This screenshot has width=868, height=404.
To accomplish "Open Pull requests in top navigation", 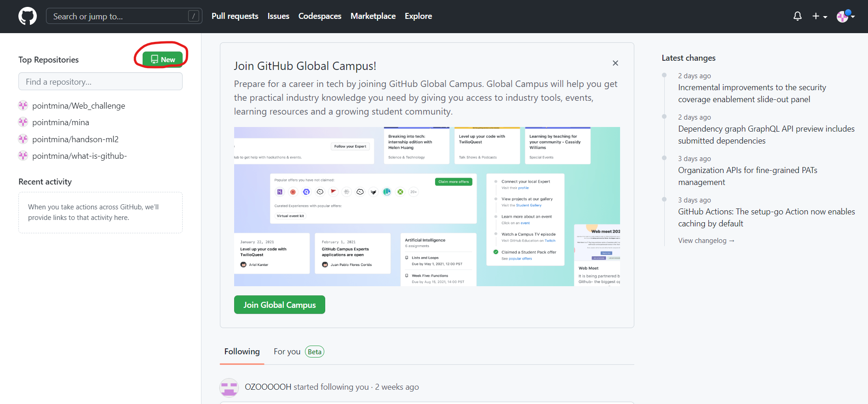I will [x=235, y=16].
